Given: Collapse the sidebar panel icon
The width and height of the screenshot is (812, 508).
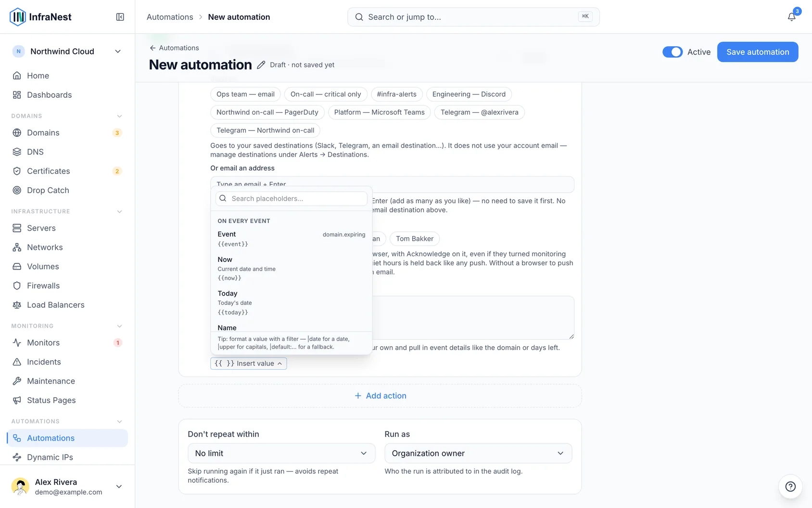Looking at the screenshot, I should click(x=120, y=17).
